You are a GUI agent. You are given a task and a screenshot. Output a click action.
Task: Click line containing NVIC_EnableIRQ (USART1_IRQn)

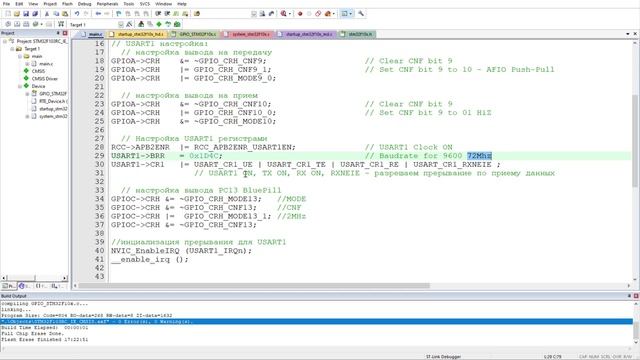181,251
